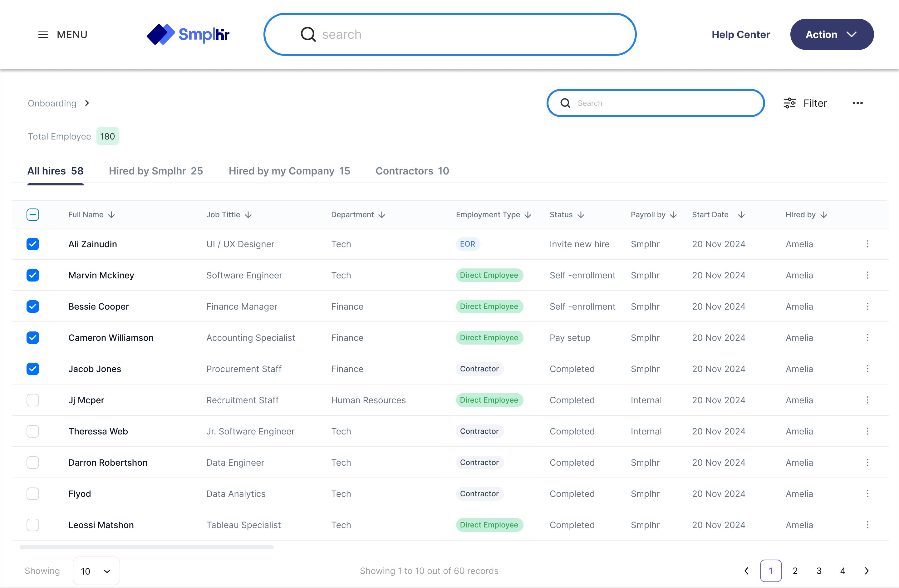Go to next page arrow

pos(867,571)
